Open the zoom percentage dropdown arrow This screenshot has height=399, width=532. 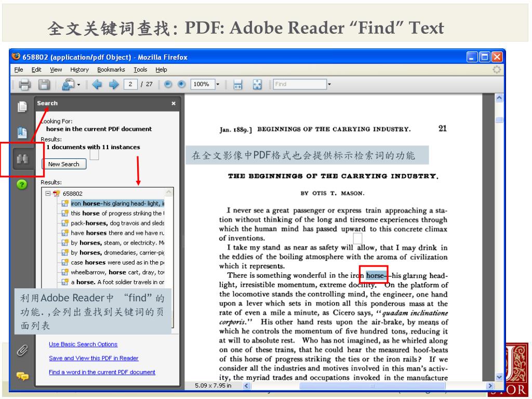pyautogui.click(x=218, y=84)
